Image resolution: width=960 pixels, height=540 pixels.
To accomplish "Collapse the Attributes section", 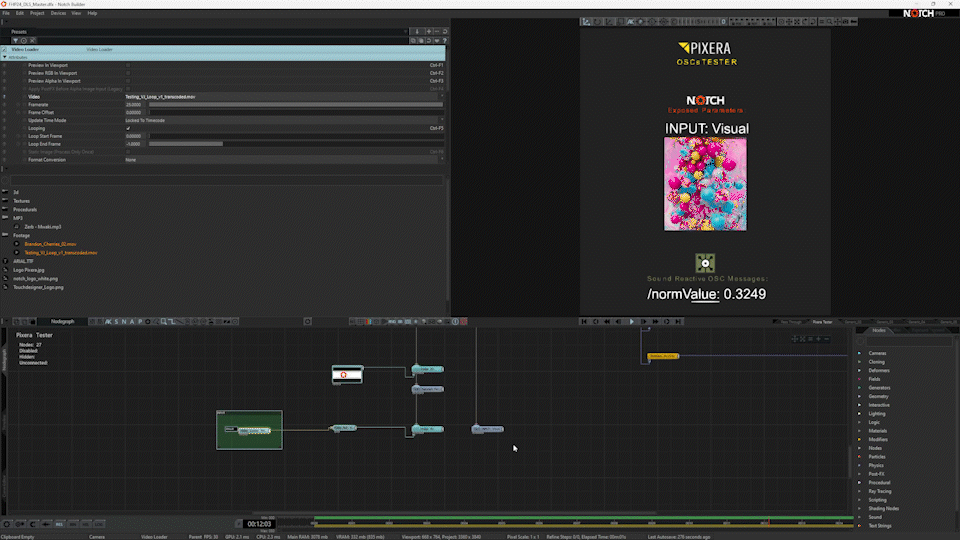I will 5,57.
